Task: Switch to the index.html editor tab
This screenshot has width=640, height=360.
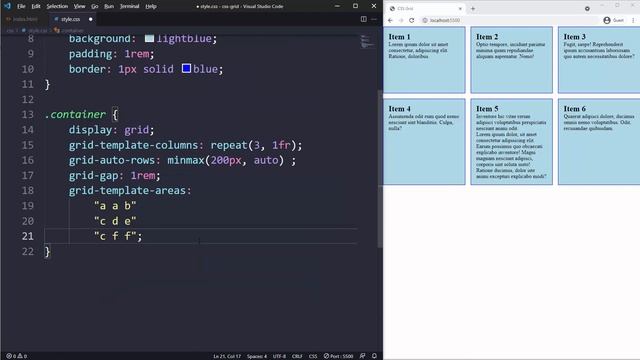Action: pos(22,19)
